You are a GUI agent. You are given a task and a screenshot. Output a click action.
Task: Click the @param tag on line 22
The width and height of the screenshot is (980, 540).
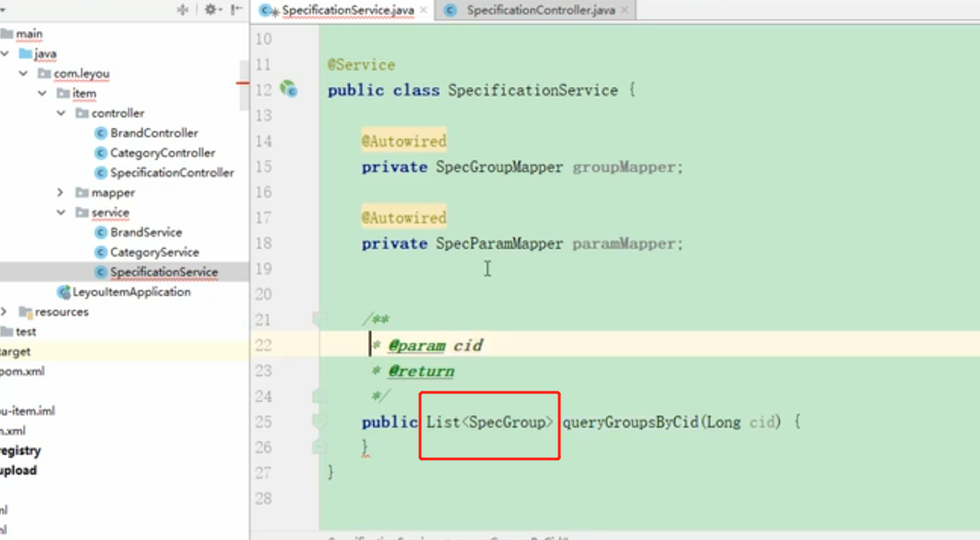[x=416, y=346]
